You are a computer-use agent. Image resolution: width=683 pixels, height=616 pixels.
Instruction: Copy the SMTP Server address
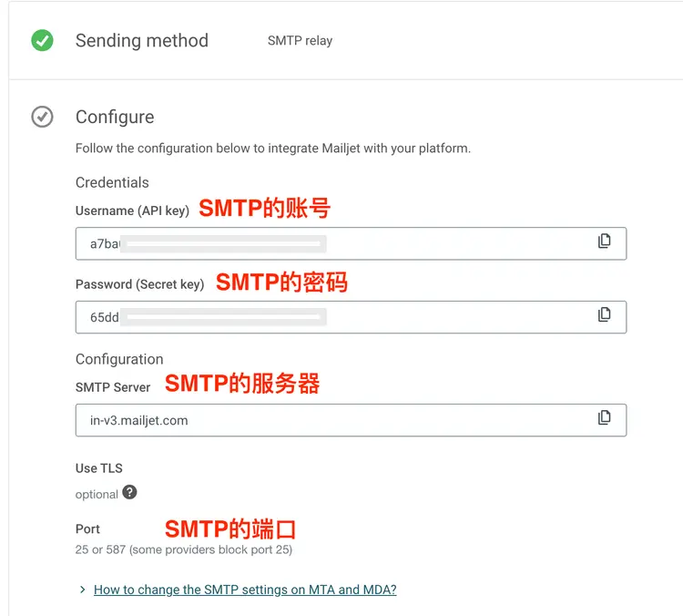click(604, 418)
